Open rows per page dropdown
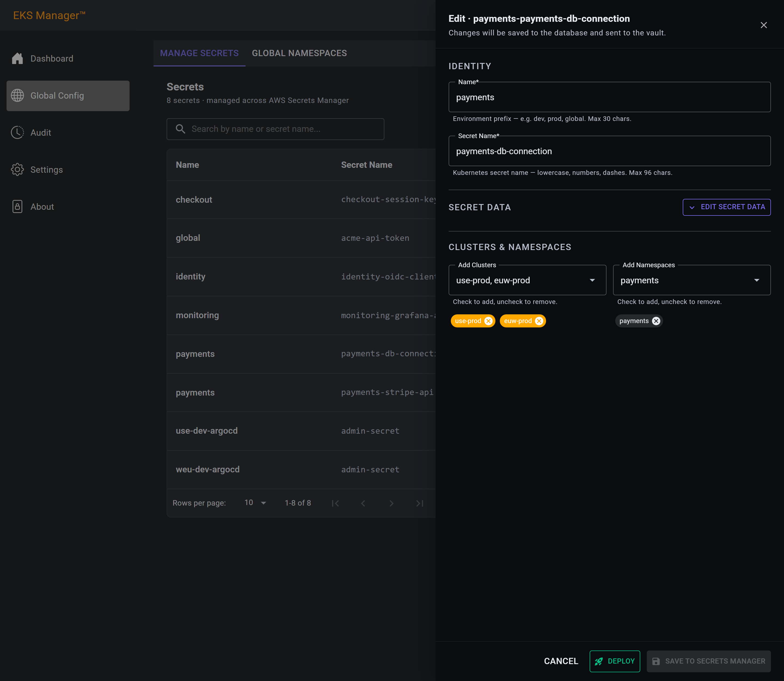Image resolution: width=784 pixels, height=681 pixels. pyautogui.click(x=255, y=503)
